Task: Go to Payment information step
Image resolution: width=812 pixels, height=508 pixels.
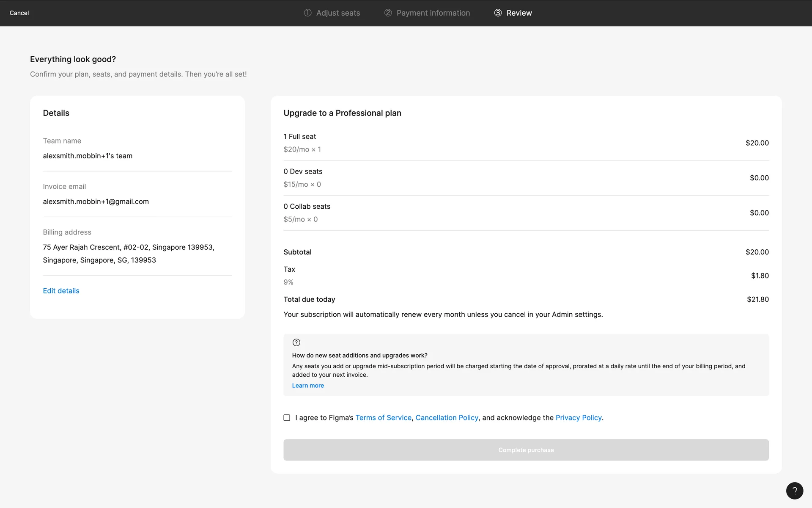Action: 433,13
